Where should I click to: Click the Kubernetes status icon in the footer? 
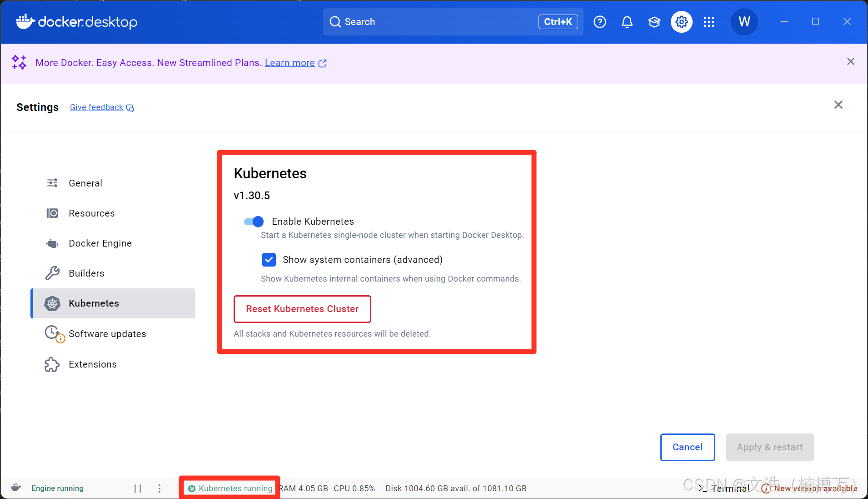[x=192, y=489]
